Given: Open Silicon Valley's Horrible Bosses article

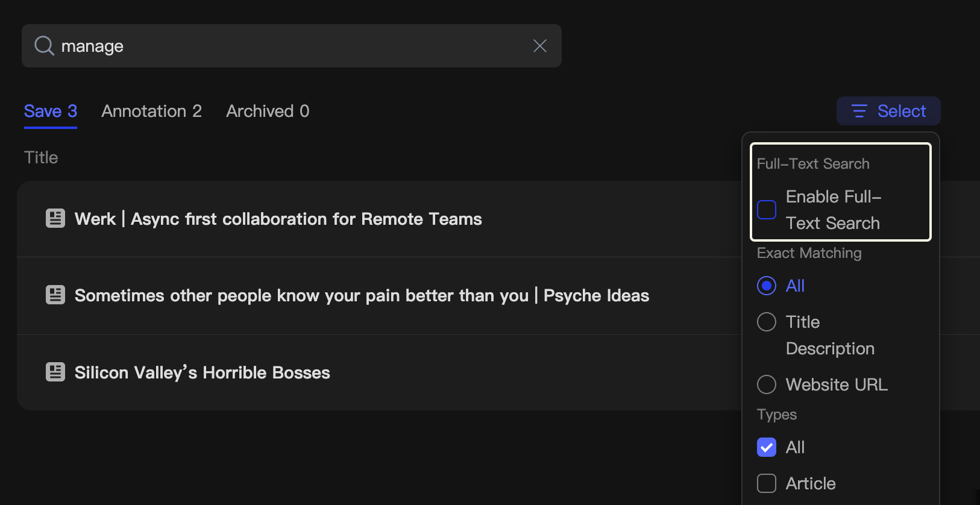Looking at the screenshot, I should [x=203, y=372].
